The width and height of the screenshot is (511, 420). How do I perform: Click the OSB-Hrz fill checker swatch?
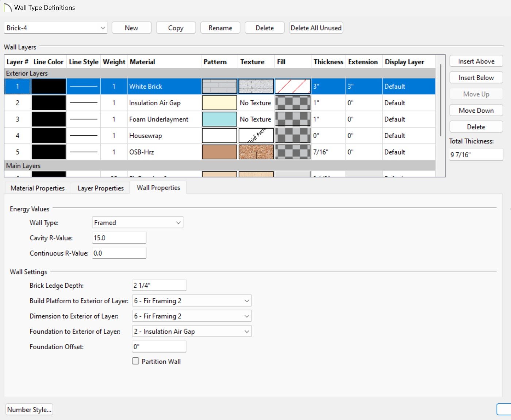(x=293, y=152)
